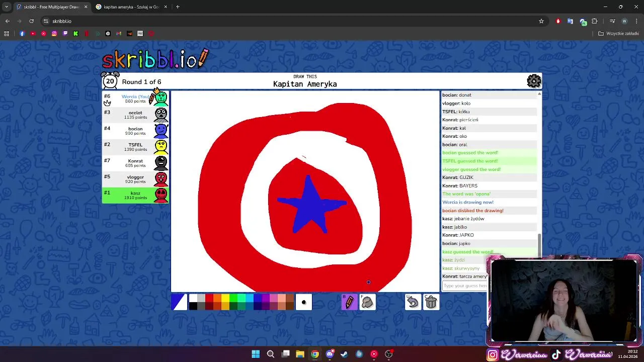Screen dimensions: 644x362
Task: Open the red hand ad-blocker extension
Action: click(558, 21)
